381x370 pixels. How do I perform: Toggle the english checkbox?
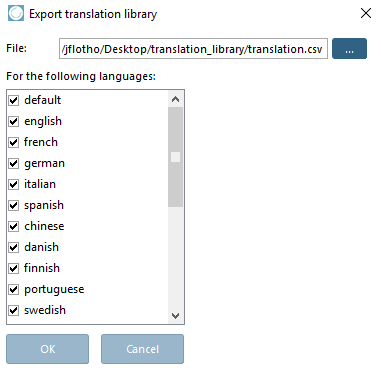(x=13, y=121)
